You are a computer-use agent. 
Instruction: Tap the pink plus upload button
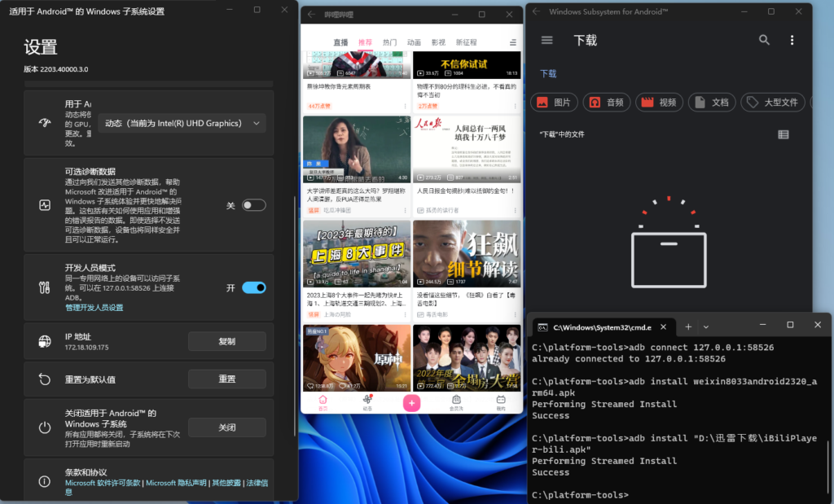tap(411, 403)
